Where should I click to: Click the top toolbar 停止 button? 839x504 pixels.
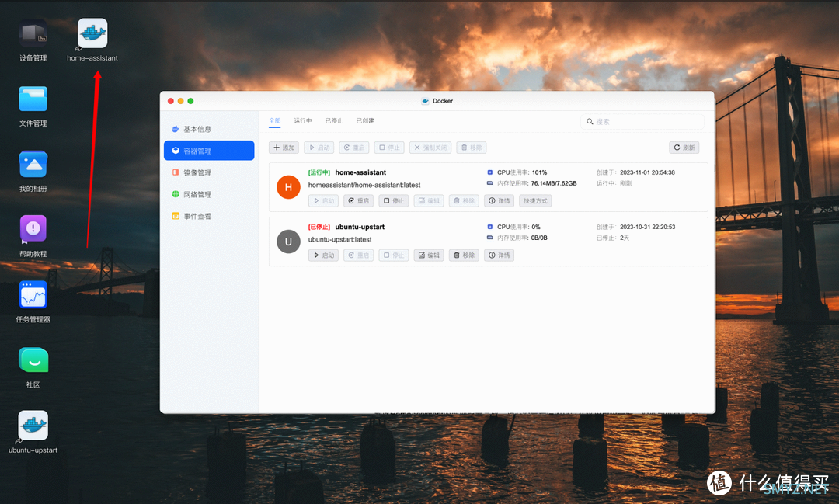click(x=389, y=148)
